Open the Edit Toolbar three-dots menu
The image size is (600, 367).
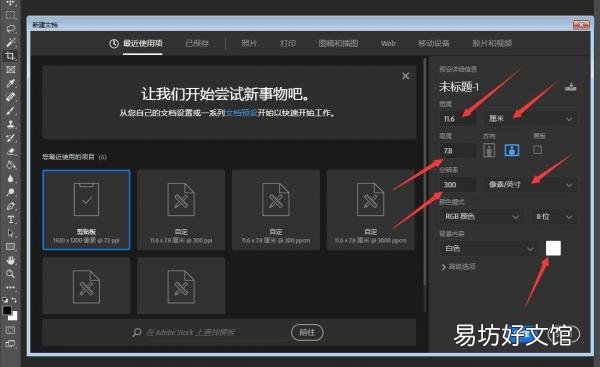click(10, 287)
